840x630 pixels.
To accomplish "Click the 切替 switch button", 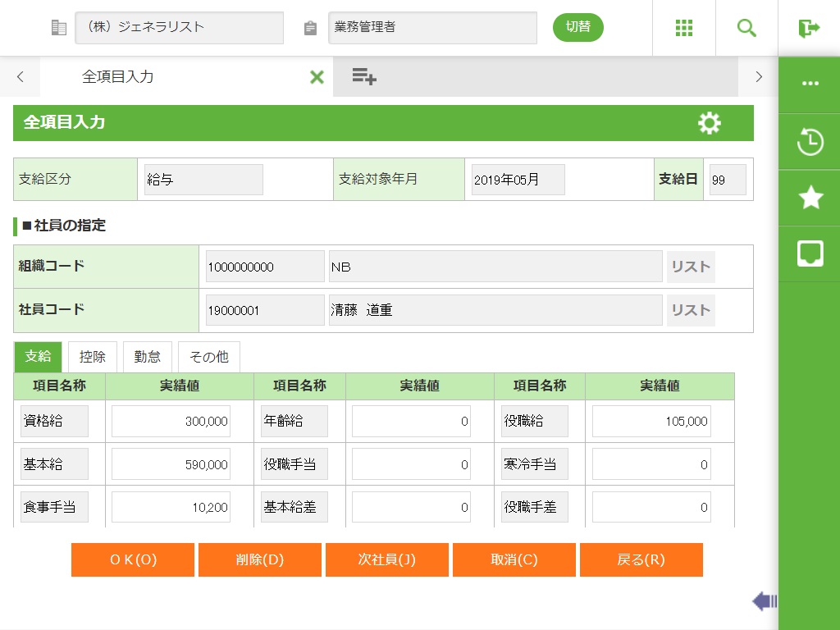I will 577,27.
